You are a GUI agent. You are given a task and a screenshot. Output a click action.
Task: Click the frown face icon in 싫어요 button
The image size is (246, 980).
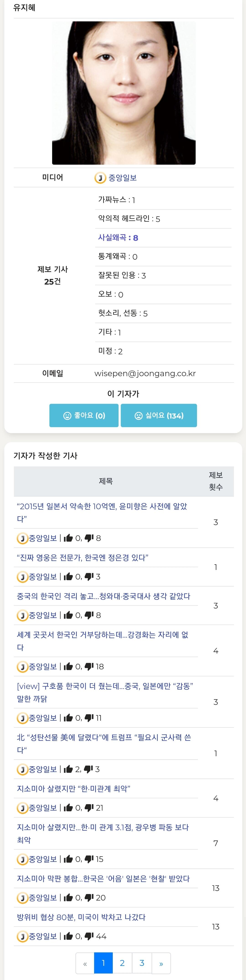[139, 416]
